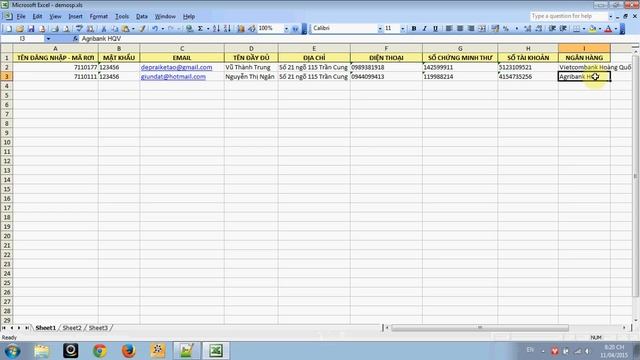Sort ascending A to Z
The width and height of the screenshot is (640, 360).
(216, 29)
